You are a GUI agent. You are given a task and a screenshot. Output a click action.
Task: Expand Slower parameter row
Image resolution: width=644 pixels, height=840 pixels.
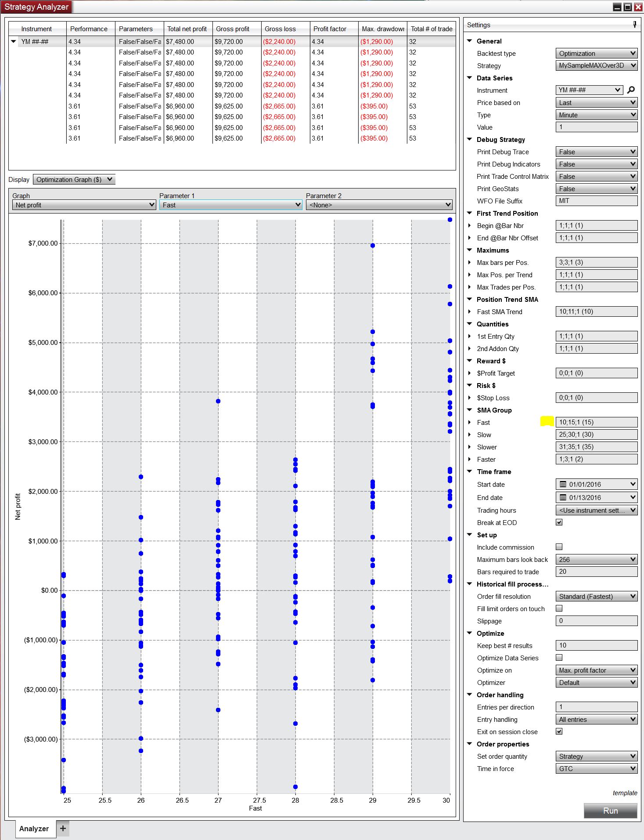point(469,447)
